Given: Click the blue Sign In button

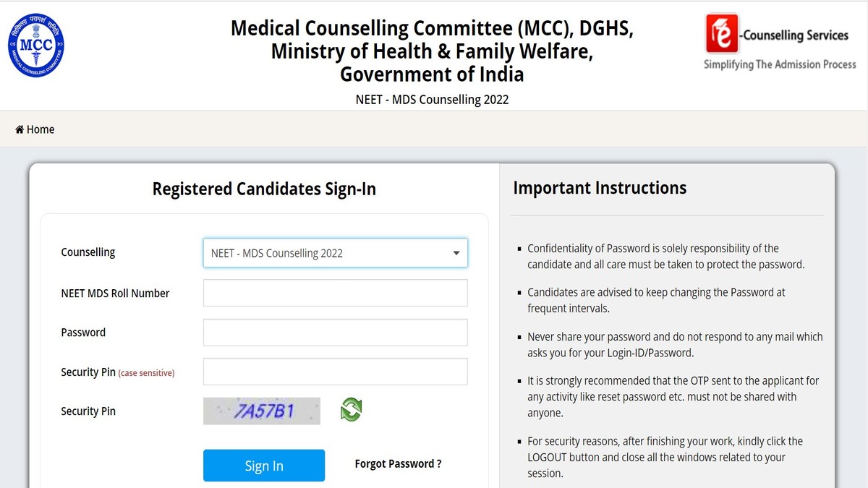Looking at the screenshot, I should pos(264,466).
